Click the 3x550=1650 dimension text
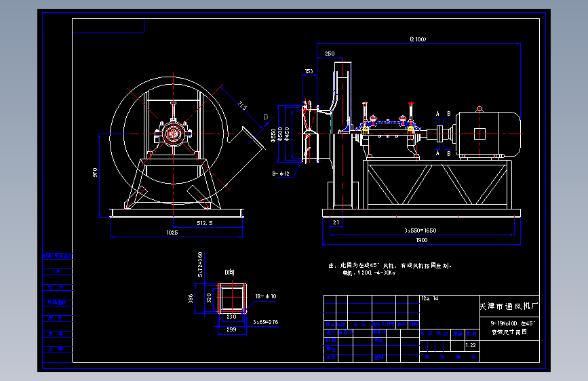 tap(420, 230)
